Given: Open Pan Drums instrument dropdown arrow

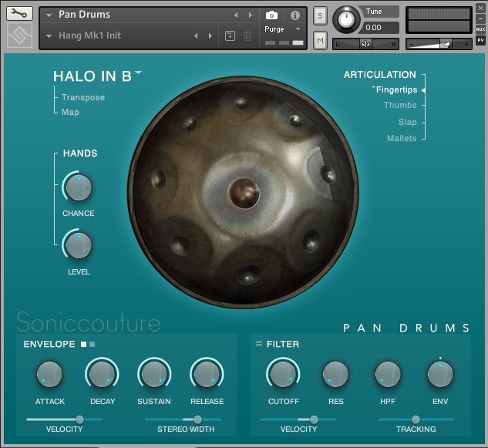Looking at the screenshot, I should (49, 15).
